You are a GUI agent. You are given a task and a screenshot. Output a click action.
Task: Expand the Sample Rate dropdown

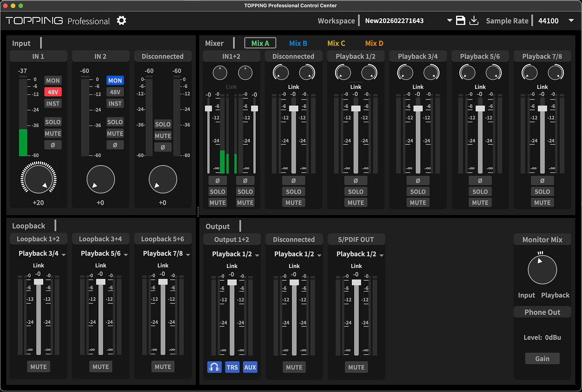pyautogui.click(x=571, y=21)
